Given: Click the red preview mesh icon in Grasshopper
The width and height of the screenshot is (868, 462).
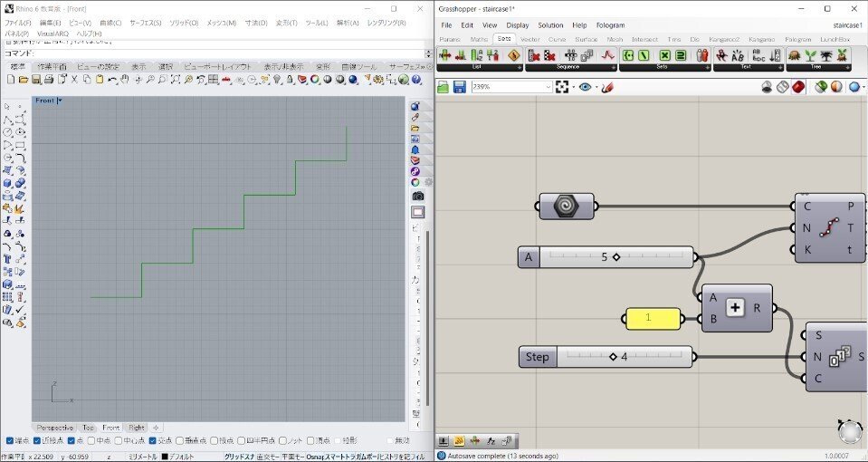Looking at the screenshot, I should coord(798,87).
